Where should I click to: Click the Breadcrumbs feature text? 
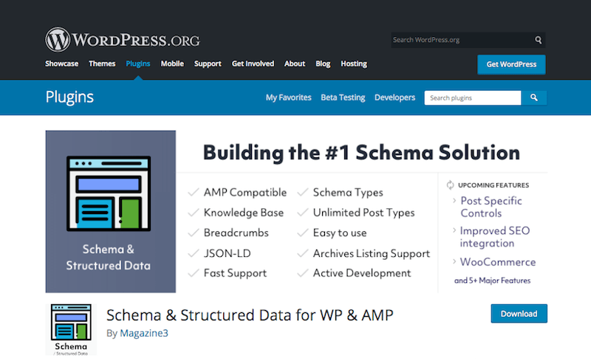236,233
